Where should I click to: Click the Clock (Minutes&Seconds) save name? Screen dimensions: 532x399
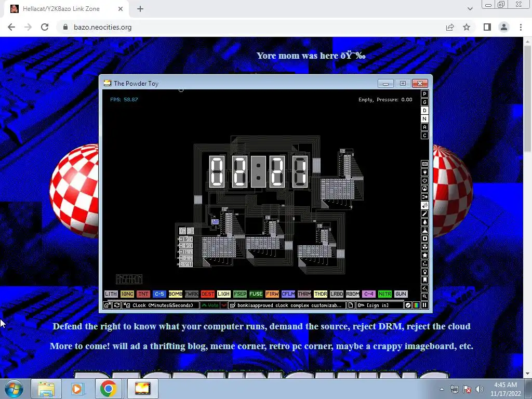(x=161, y=305)
